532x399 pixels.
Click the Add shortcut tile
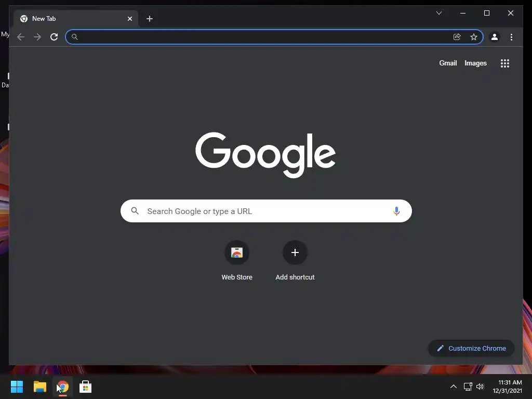pyautogui.click(x=295, y=261)
